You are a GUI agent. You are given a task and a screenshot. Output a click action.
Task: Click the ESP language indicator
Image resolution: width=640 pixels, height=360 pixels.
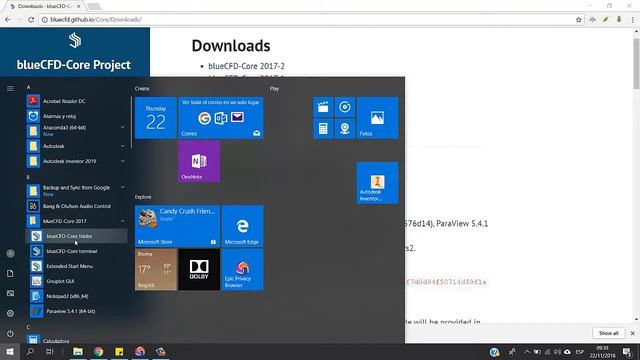580,352
